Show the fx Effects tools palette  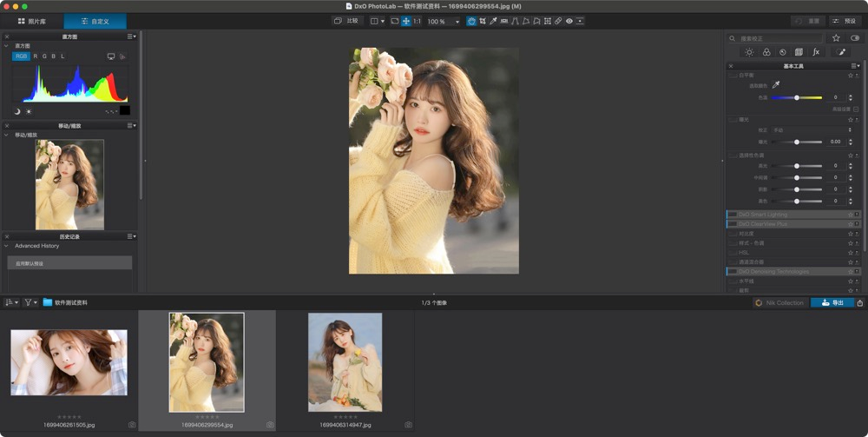tap(816, 52)
